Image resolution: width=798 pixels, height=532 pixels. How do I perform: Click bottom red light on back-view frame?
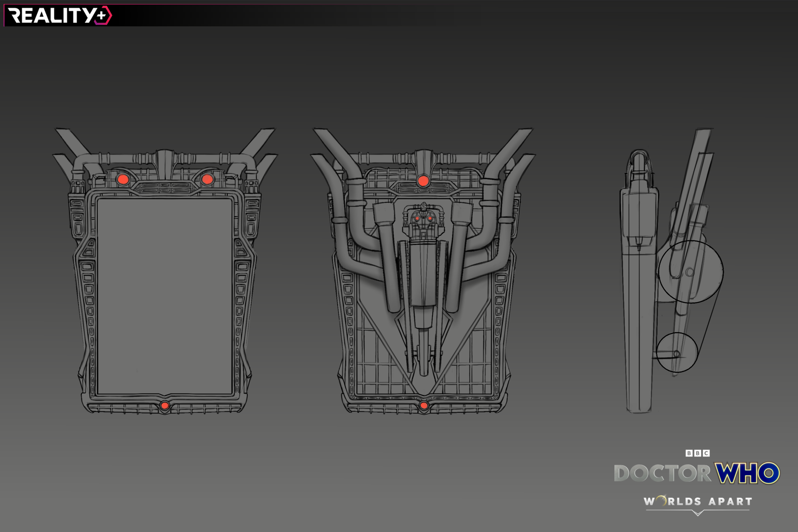(424, 406)
